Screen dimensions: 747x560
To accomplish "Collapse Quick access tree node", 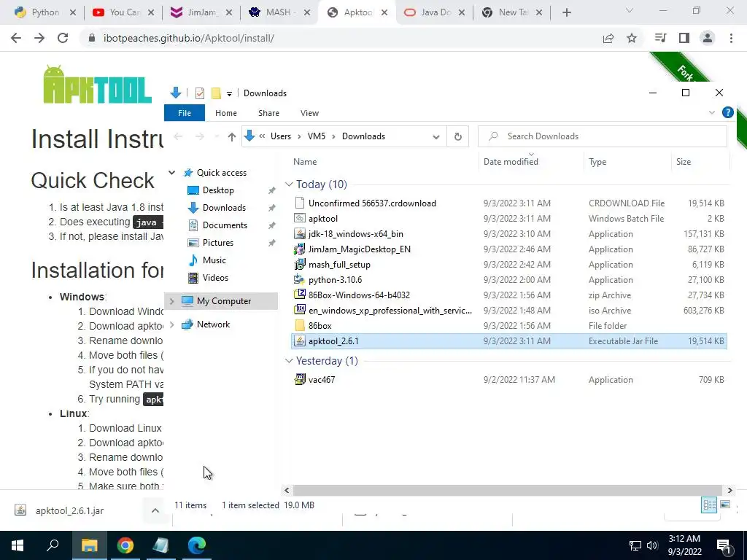I will [172, 172].
